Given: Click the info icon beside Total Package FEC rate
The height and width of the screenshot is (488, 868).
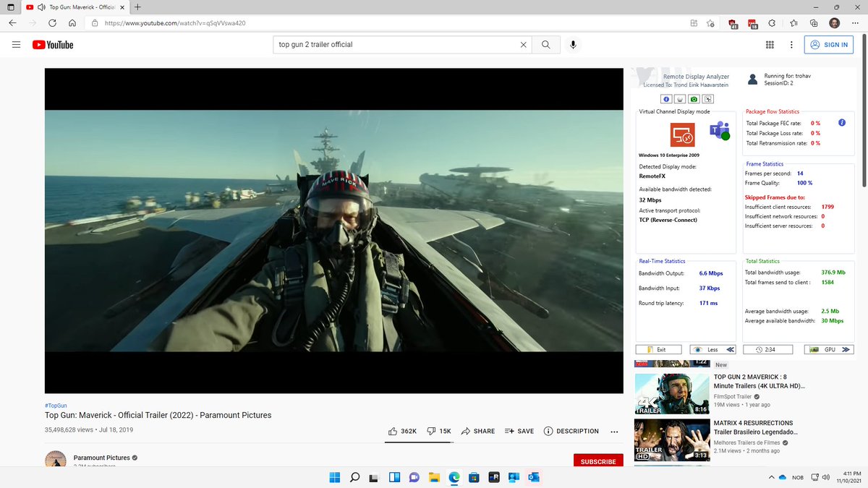Looking at the screenshot, I should (841, 123).
